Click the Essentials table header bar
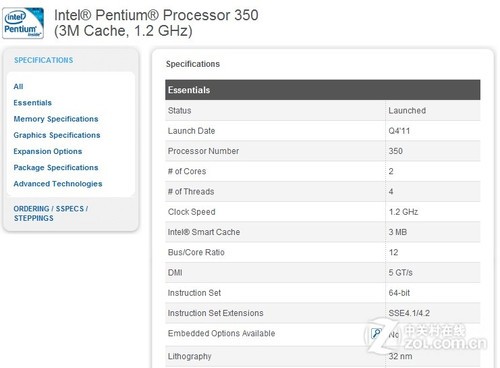 [323, 90]
